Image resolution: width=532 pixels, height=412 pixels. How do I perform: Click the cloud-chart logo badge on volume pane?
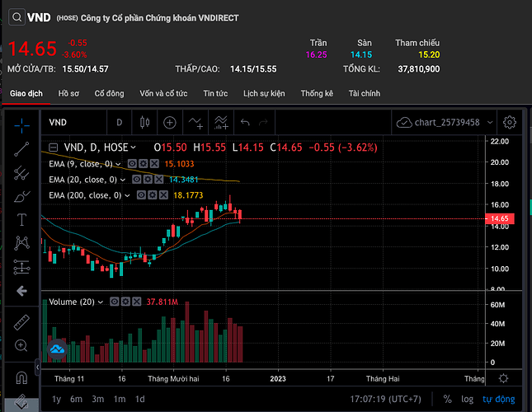[x=57, y=349]
